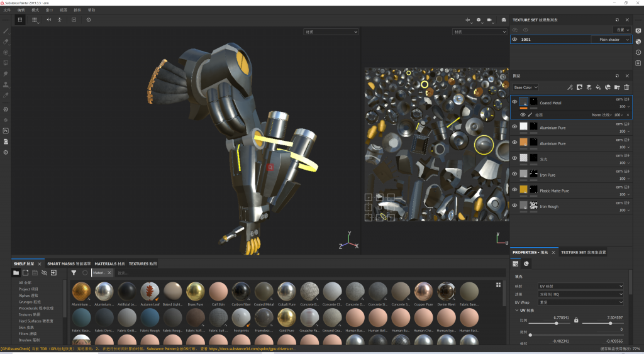Select the Smudge tool
The image size is (644, 354).
6,74
